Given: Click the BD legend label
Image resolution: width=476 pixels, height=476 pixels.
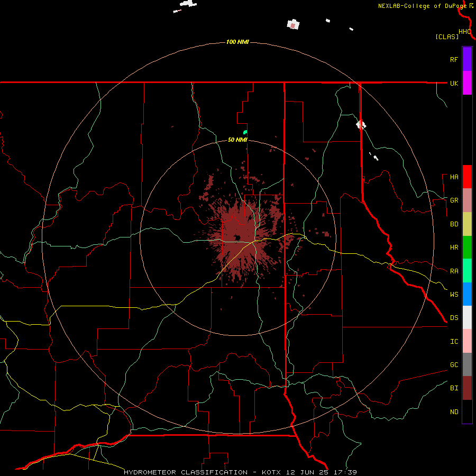Looking at the screenshot, I should [x=454, y=224].
